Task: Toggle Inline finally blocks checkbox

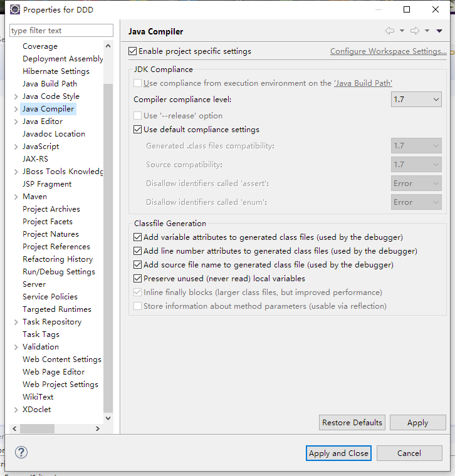Action: point(138,292)
